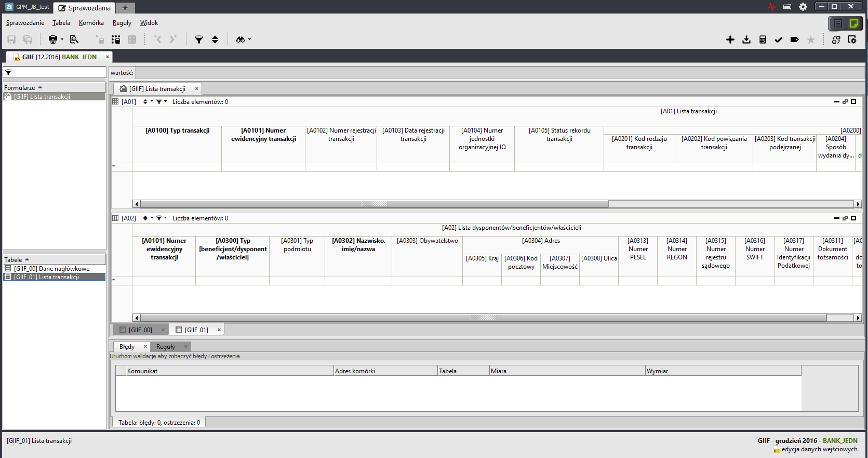Click the save diskette icon in toolbar

click(x=11, y=40)
